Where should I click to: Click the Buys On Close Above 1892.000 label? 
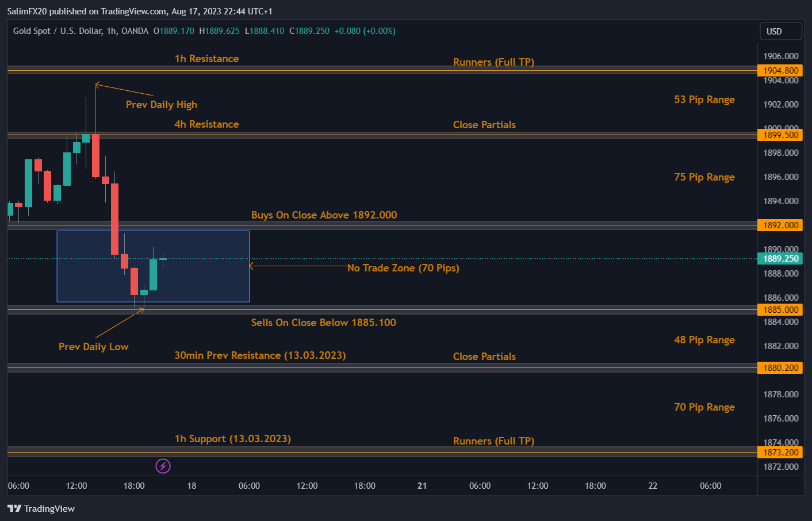coord(324,214)
